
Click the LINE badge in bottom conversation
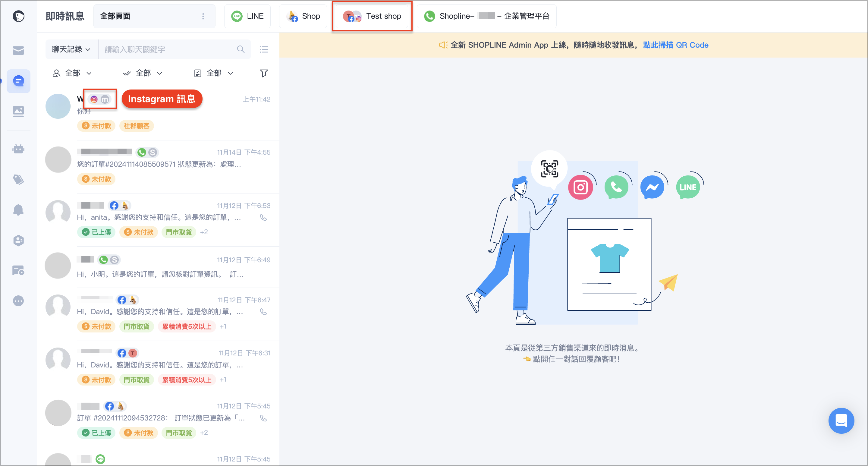click(100, 459)
